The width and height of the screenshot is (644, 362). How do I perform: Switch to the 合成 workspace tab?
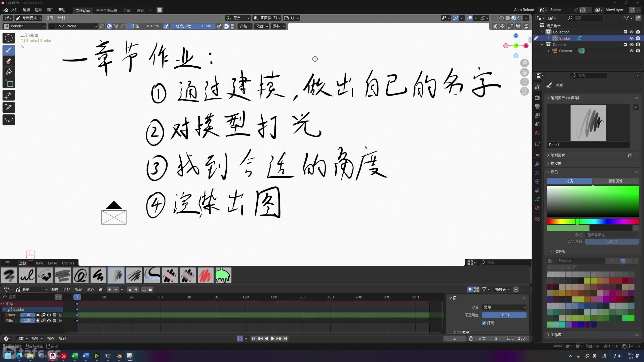point(127,10)
